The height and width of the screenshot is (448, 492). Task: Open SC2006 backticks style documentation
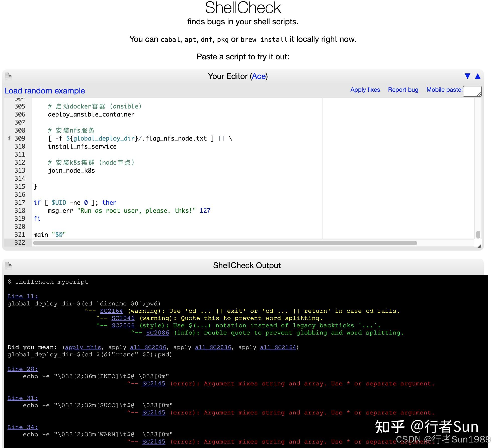click(123, 325)
